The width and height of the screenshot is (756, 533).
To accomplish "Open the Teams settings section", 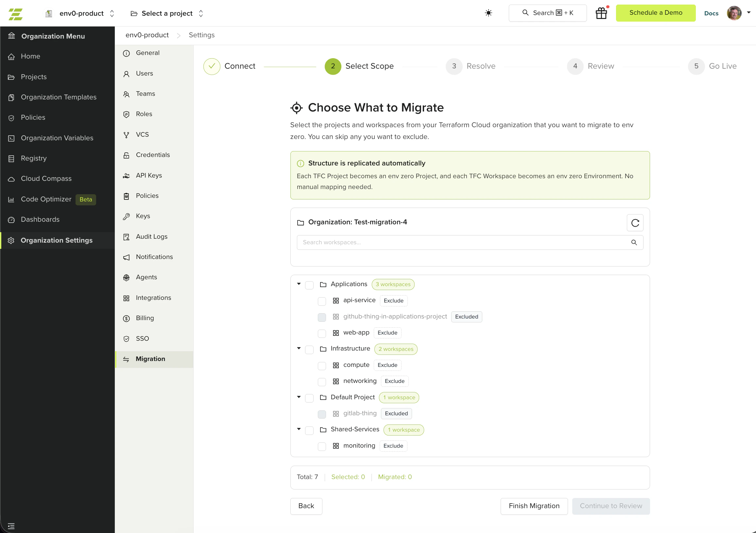I will click(145, 94).
